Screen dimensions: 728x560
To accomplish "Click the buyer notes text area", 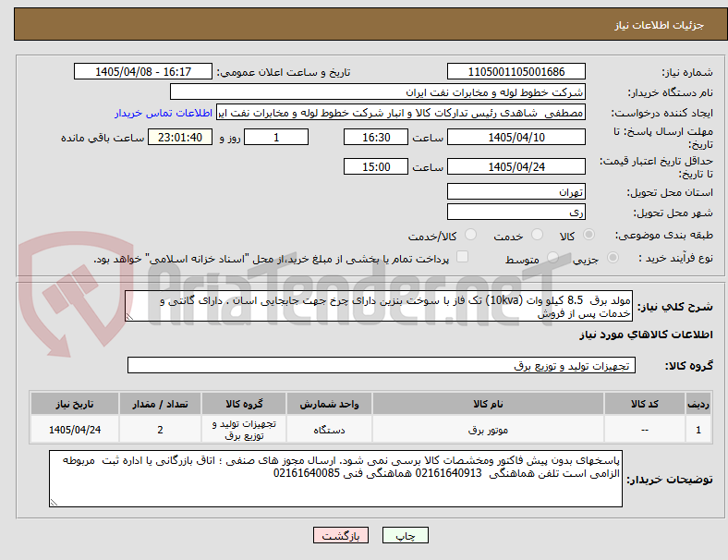I will click(335, 479).
